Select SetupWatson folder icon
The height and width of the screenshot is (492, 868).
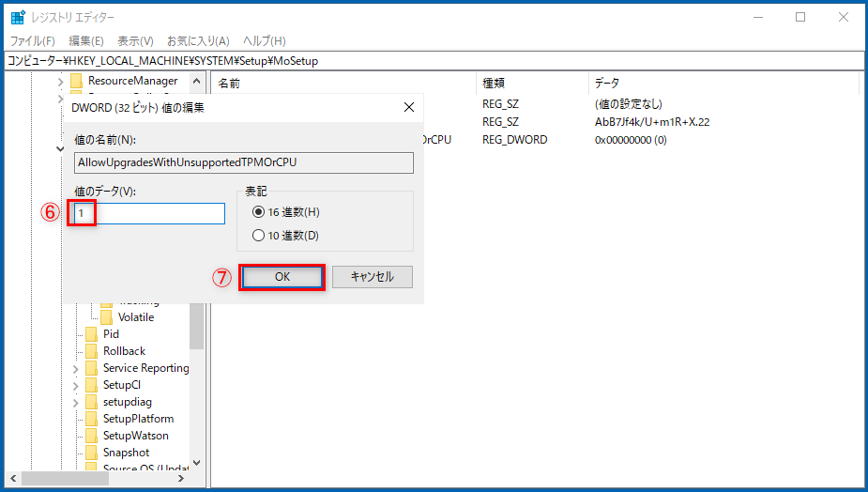[91, 436]
